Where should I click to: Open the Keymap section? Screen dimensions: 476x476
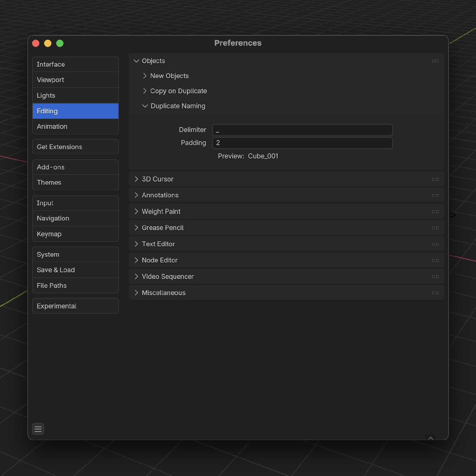[76, 234]
